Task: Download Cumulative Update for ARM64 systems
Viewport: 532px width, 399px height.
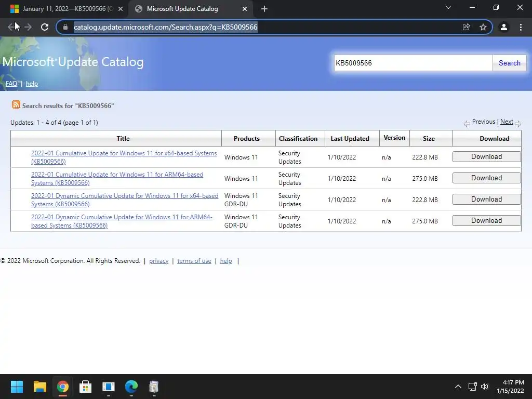Action: 486,178
